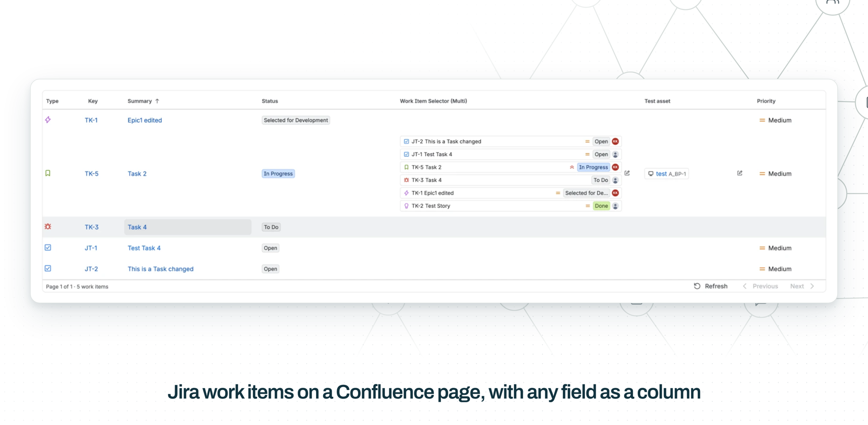Edit the Work Item Selector field via pencil icon
Screen dimensions: 868x425
point(627,173)
